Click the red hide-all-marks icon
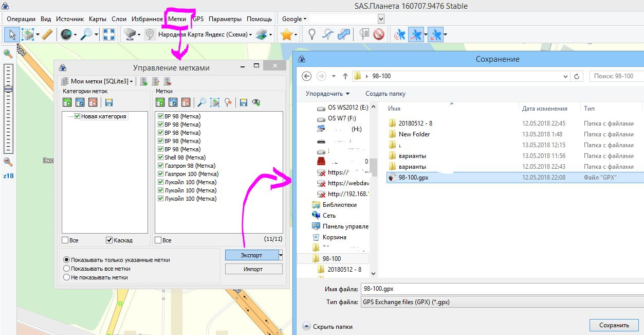The width and height of the screenshot is (644, 335). (379, 34)
